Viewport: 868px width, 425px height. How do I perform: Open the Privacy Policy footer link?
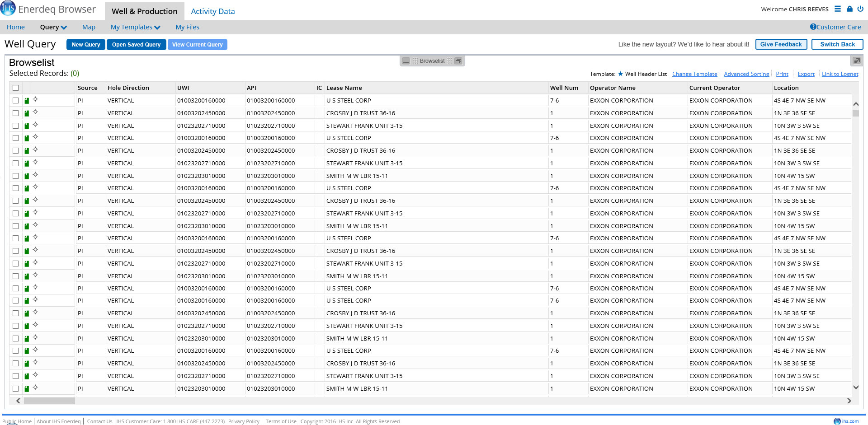point(244,421)
